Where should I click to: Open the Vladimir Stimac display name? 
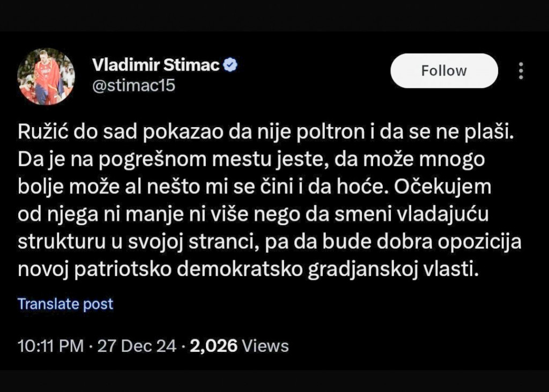pyautogui.click(x=156, y=65)
